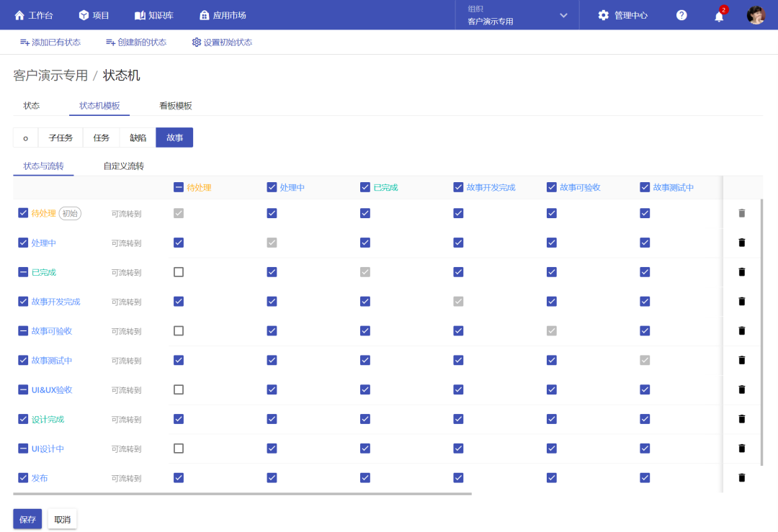Click 设置初始状态 in the toolbar
This screenshot has width=778, height=532.
point(222,42)
